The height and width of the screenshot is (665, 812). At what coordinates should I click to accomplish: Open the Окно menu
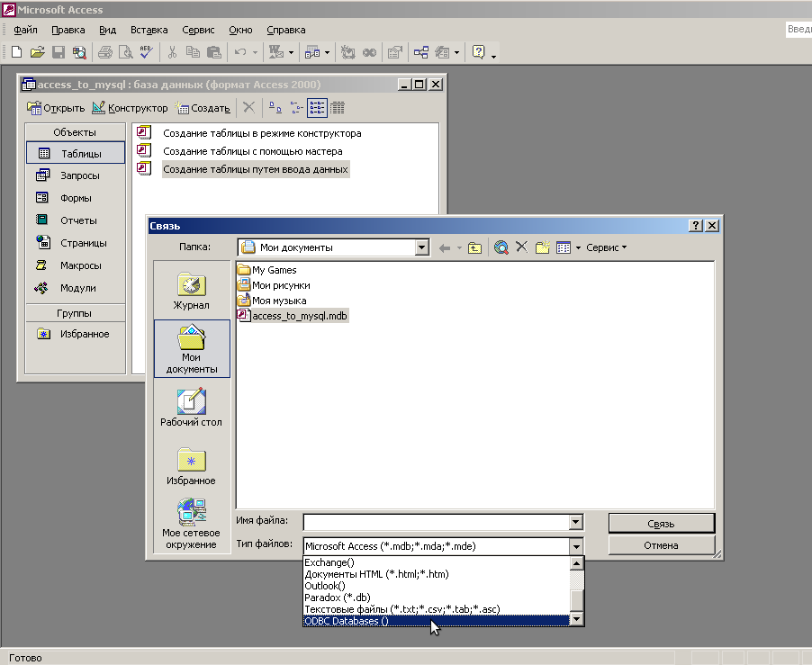click(x=240, y=30)
